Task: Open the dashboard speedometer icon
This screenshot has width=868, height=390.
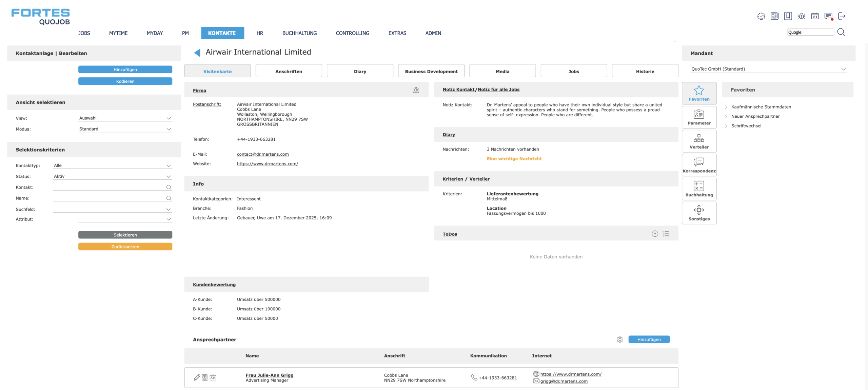Action: (x=761, y=16)
